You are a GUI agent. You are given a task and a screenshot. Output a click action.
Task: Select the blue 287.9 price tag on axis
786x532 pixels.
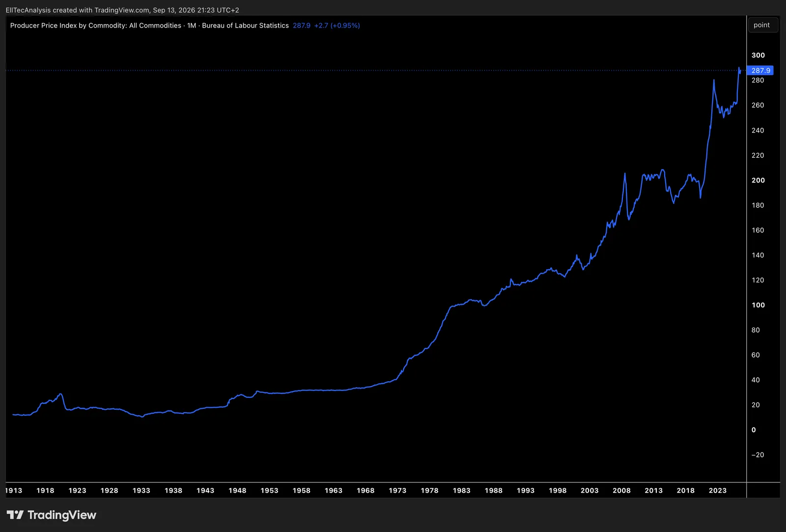(x=760, y=70)
